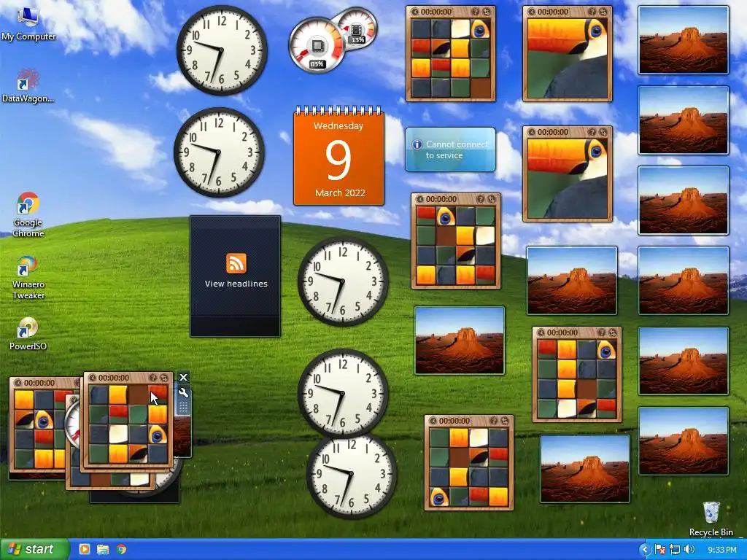Screen dimensions: 747x560
Task: Click the red security alert tray icon
Action: (660, 550)
